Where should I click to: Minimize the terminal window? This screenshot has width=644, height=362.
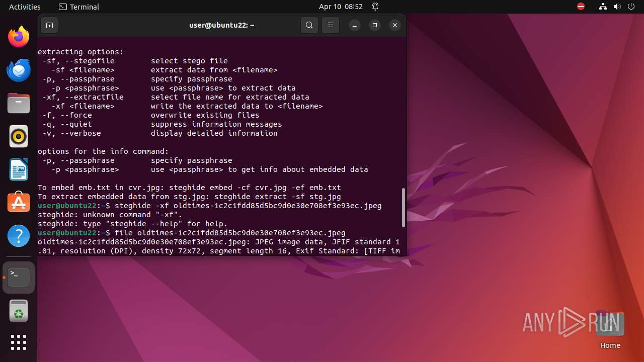pyautogui.click(x=355, y=25)
